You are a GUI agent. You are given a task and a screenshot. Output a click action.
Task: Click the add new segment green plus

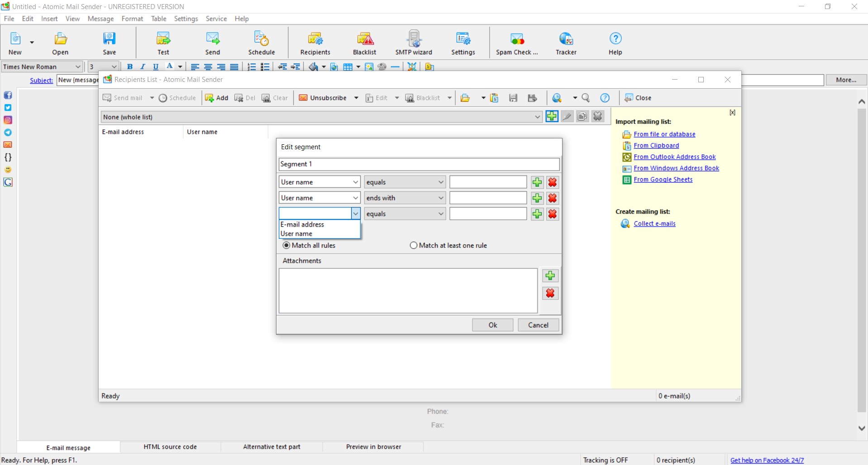pyautogui.click(x=552, y=116)
